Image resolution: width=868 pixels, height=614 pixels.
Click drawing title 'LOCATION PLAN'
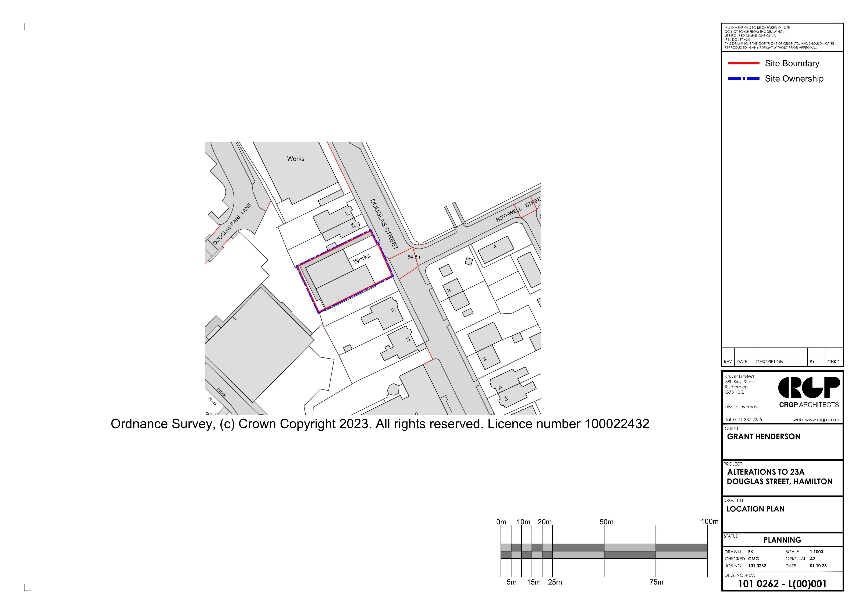point(755,509)
